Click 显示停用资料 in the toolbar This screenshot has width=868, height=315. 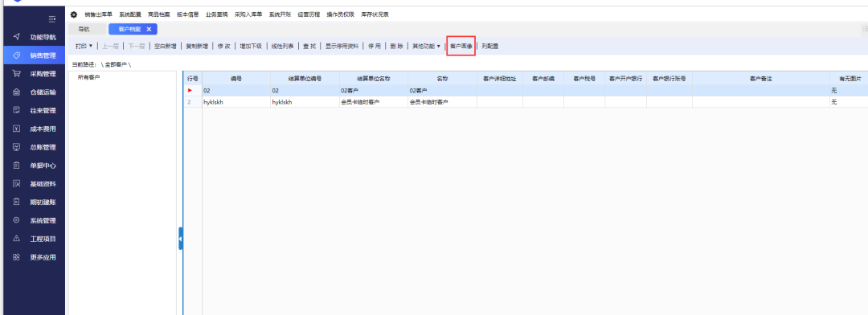pyautogui.click(x=342, y=46)
